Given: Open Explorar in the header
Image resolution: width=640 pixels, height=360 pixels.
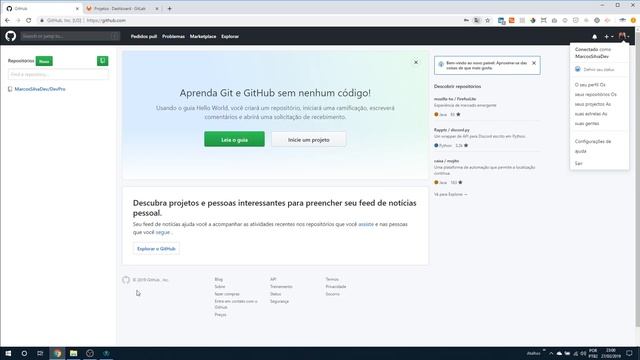Looking at the screenshot, I should click(x=230, y=36).
